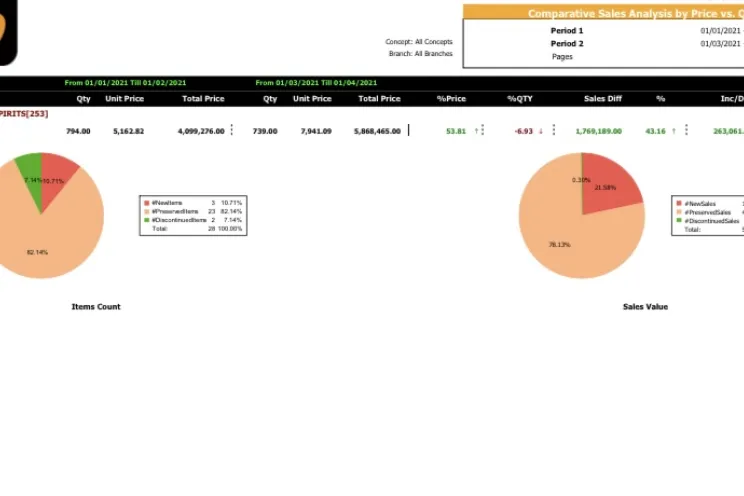
Task: Click the Pages label
Action: pos(562,56)
